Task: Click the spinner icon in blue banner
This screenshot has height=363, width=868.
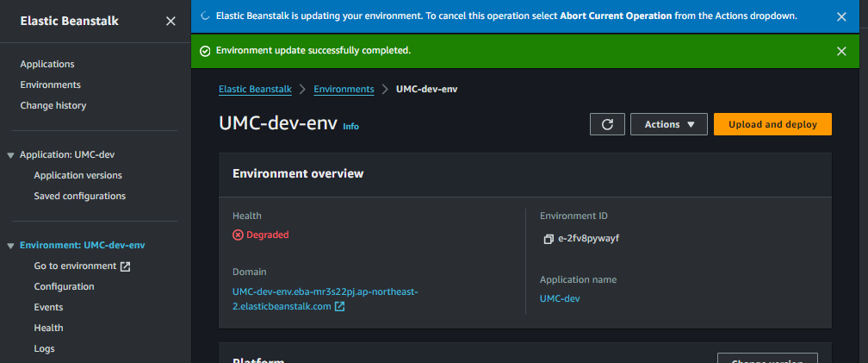Action: click(205, 16)
